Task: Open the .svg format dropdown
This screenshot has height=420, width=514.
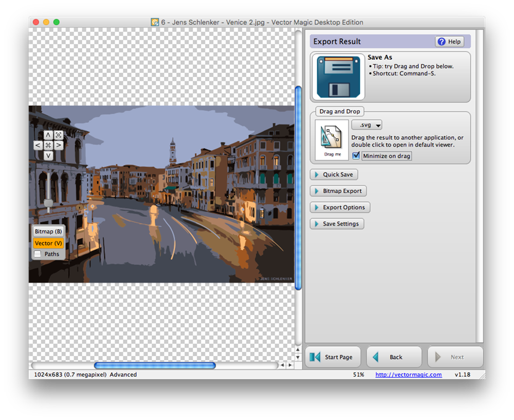Action: point(366,125)
